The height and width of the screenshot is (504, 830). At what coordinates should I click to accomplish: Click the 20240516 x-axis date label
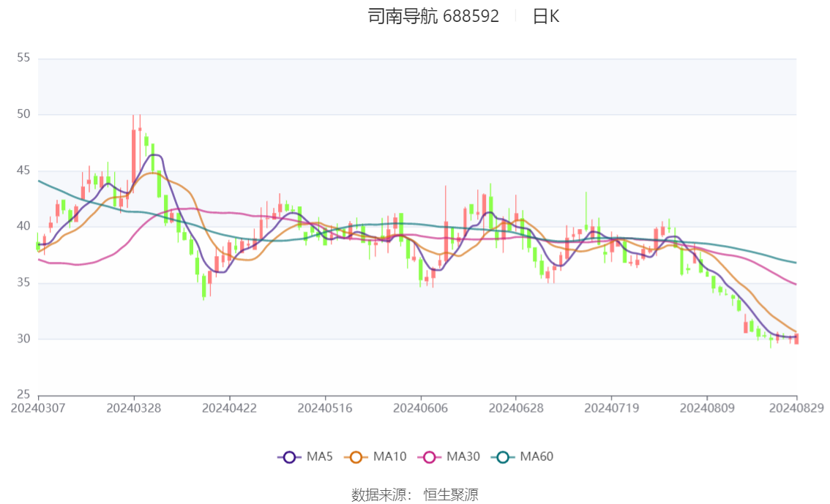click(324, 408)
